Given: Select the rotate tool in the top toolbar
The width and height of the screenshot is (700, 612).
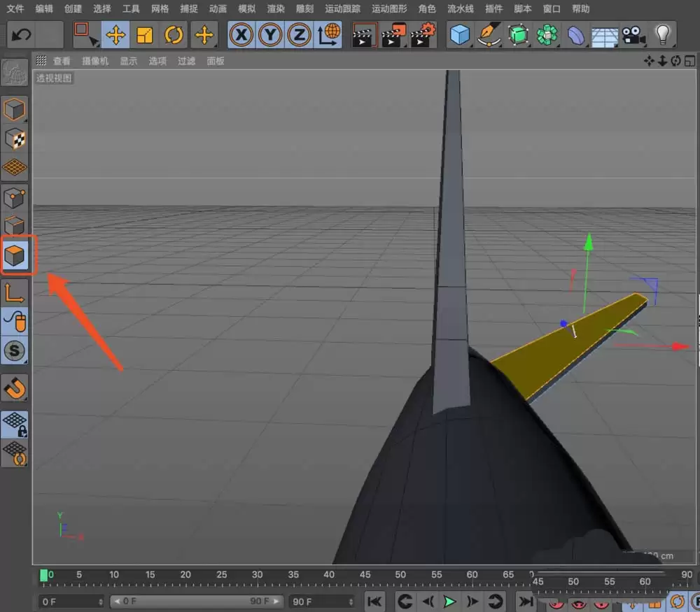Looking at the screenshot, I should coord(173,34).
